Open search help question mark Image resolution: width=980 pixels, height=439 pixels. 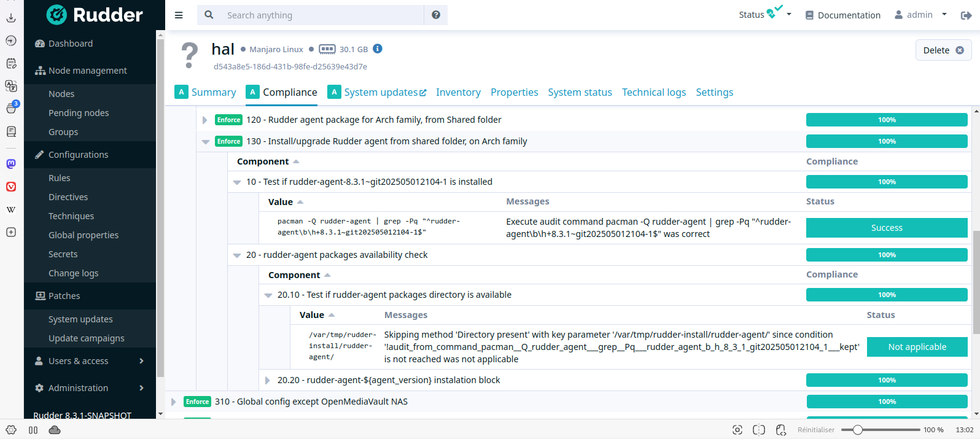(436, 15)
